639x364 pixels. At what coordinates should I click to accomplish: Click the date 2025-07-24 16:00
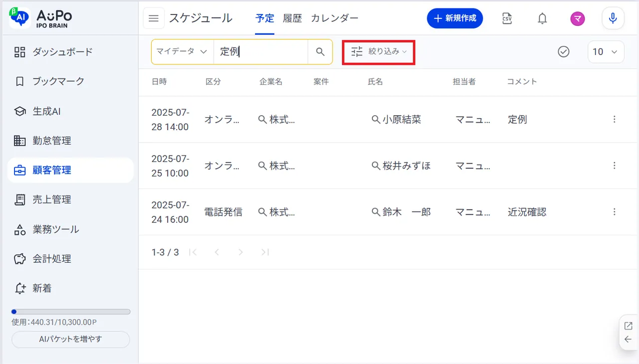(x=170, y=212)
